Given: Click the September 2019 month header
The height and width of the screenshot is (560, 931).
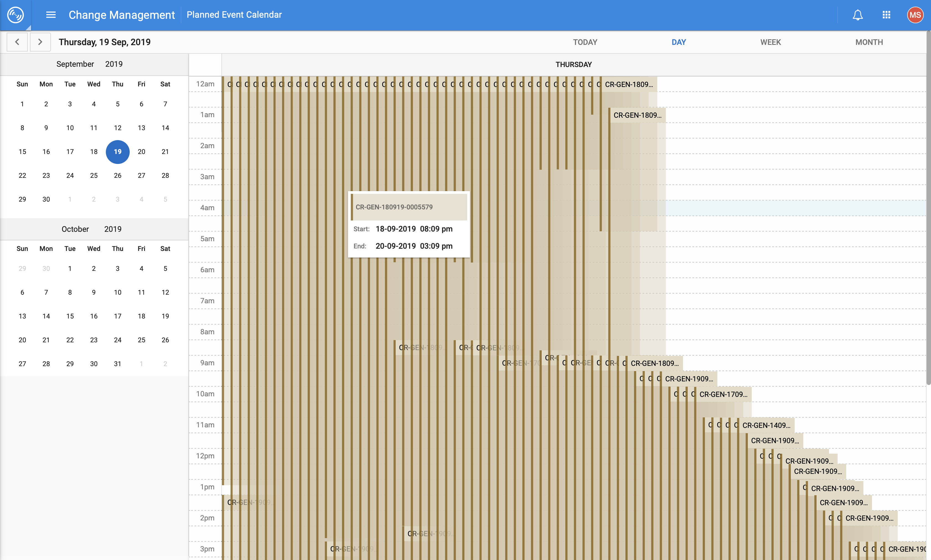Looking at the screenshot, I should 89,64.
